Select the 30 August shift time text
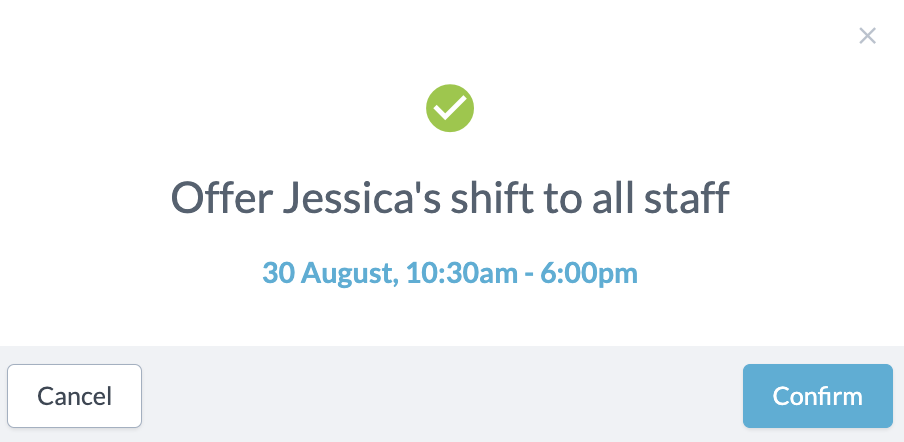 point(450,272)
